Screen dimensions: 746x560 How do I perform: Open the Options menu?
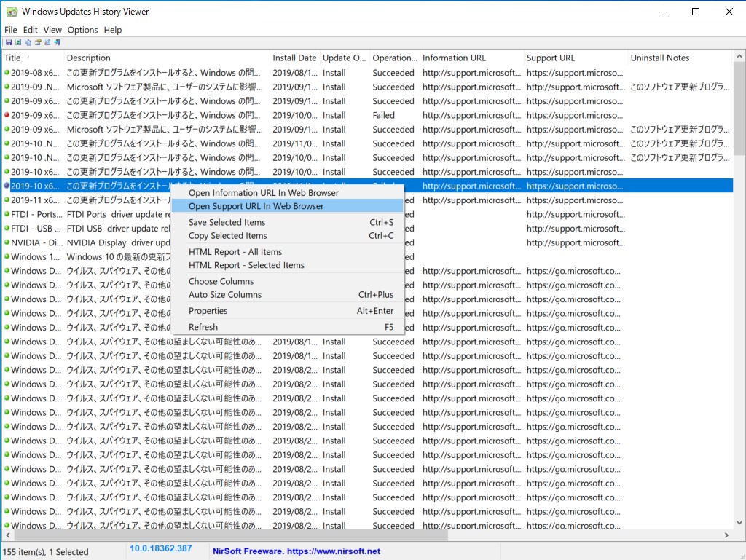click(82, 30)
